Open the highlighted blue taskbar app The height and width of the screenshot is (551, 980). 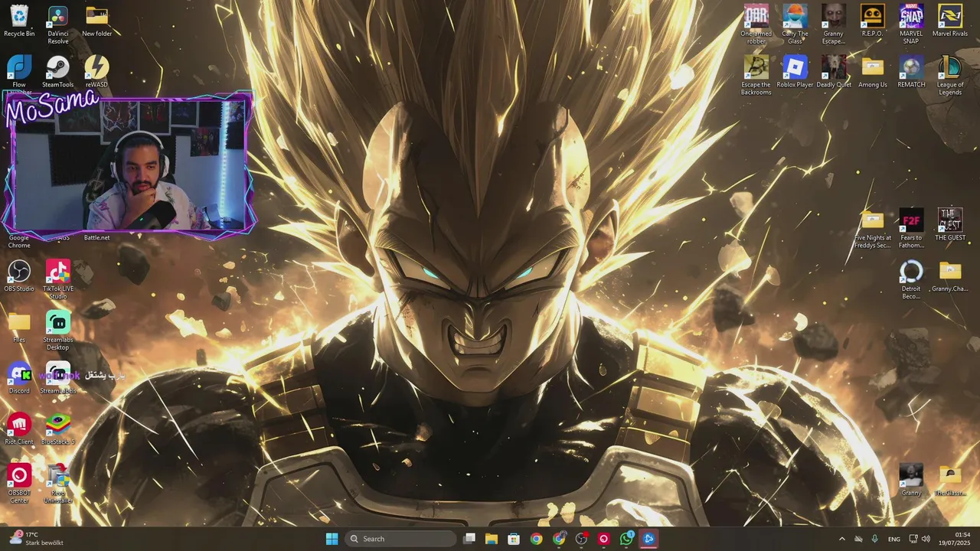pos(648,539)
